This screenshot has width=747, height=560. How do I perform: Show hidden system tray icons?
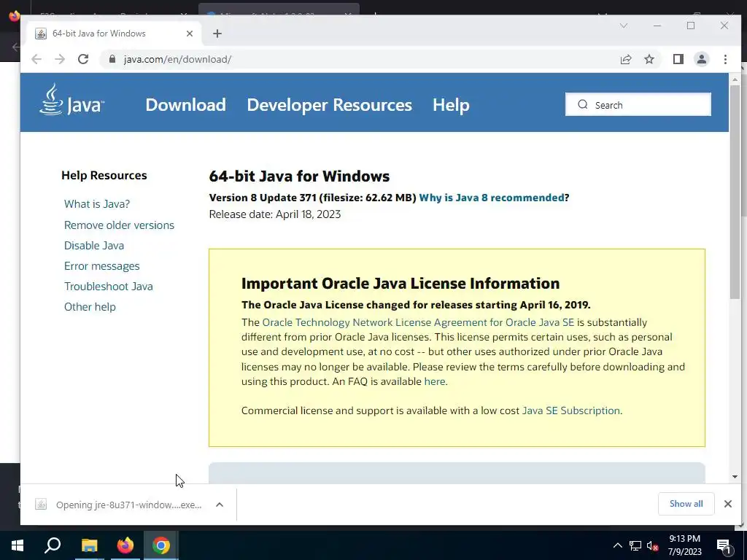[617, 545]
